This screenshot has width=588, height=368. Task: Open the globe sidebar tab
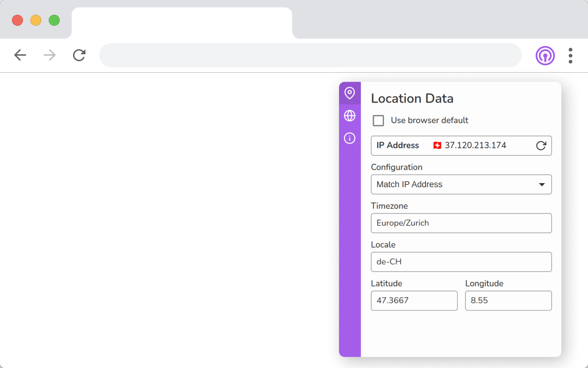[350, 116]
